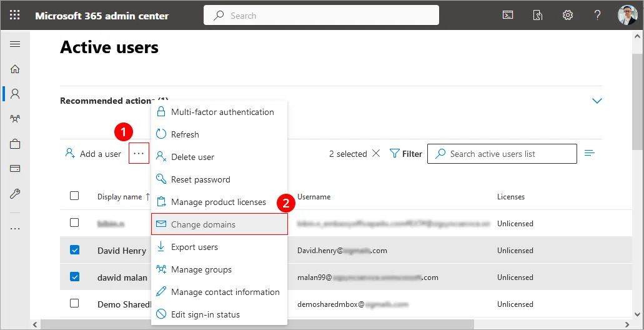The width and height of the screenshot is (644, 330).
Task: Choose Manage contact information menu item
Action: pyautogui.click(x=219, y=292)
